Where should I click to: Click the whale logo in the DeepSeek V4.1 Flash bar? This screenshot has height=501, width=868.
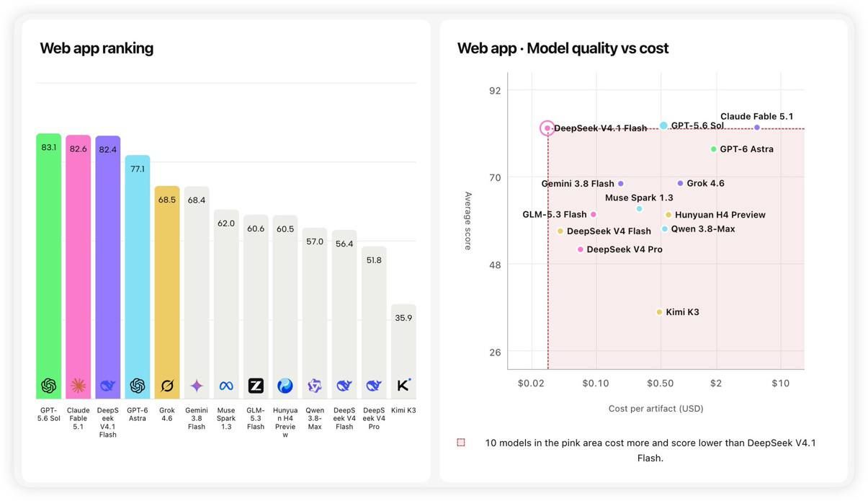(108, 386)
